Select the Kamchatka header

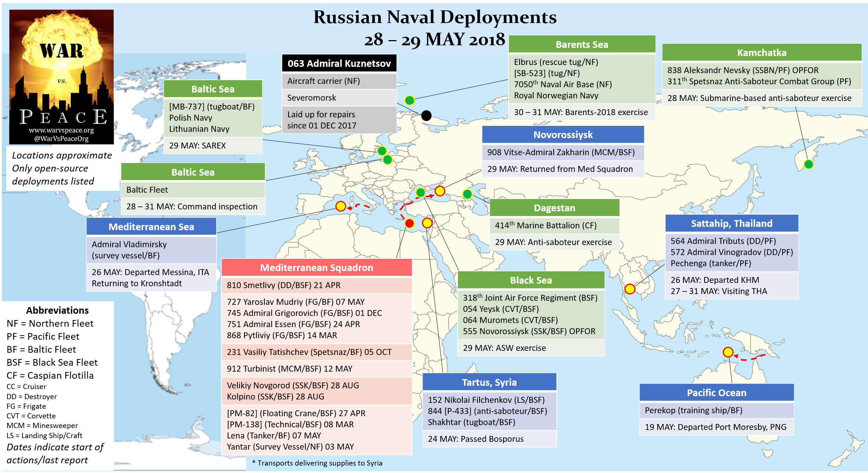[762, 53]
